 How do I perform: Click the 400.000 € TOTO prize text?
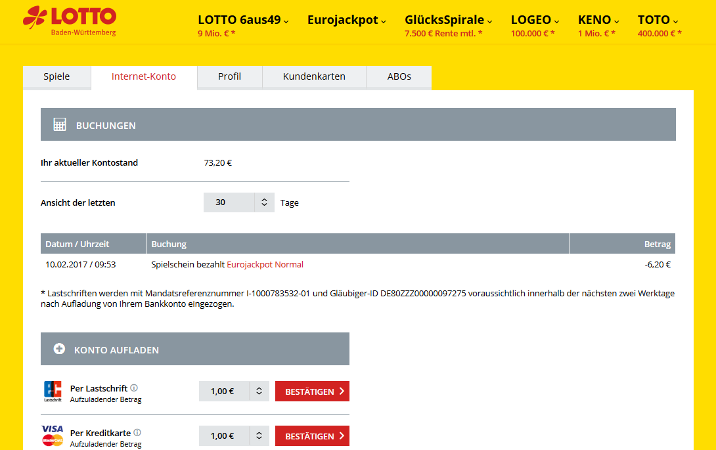click(660, 33)
